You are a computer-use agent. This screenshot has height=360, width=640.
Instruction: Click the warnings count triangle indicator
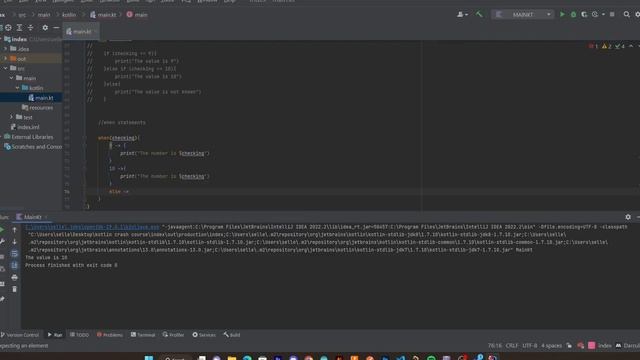coord(607,46)
